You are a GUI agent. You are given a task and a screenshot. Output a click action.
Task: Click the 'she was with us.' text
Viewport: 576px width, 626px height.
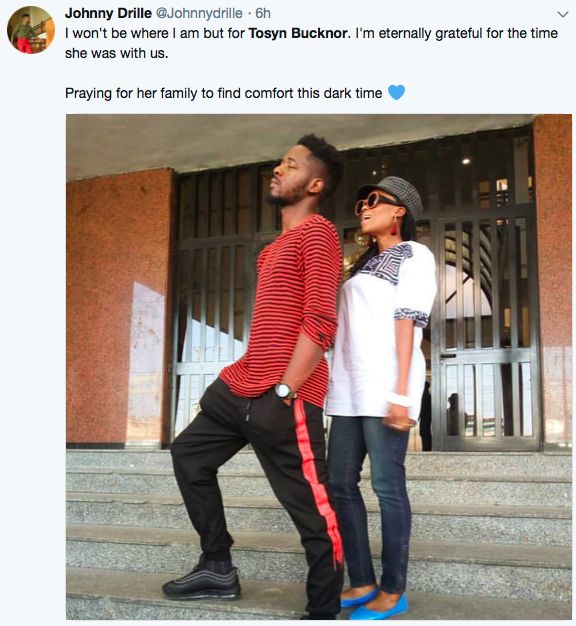117,53
